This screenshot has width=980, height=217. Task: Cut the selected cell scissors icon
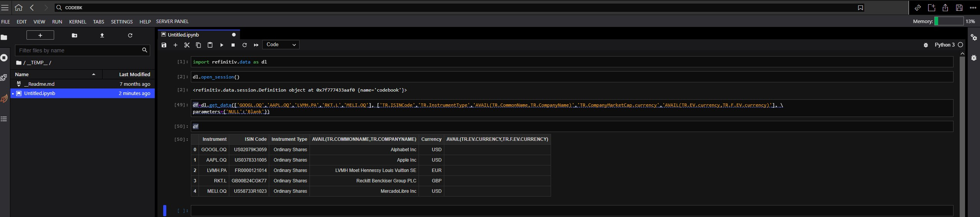point(187,45)
